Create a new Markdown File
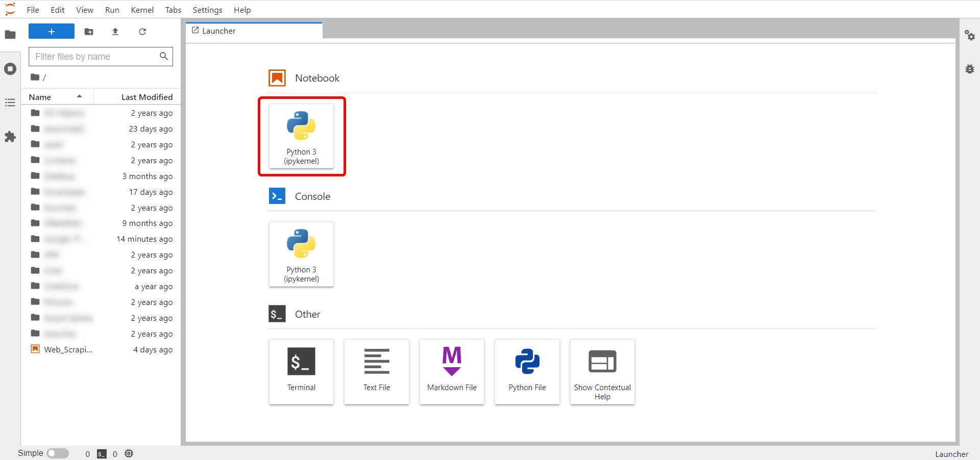This screenshot has height=460, width=980. [452, 372]
